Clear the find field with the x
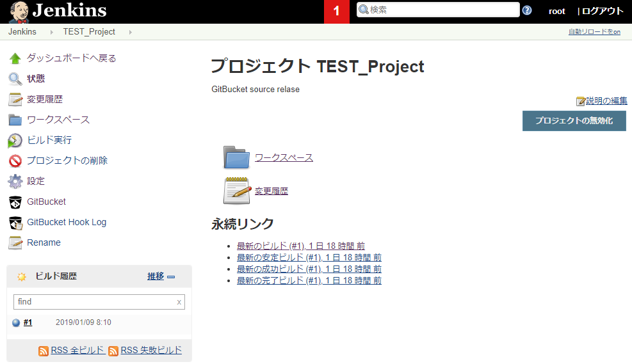This screenshot has width=632, height=364. (x=179, y=302)
